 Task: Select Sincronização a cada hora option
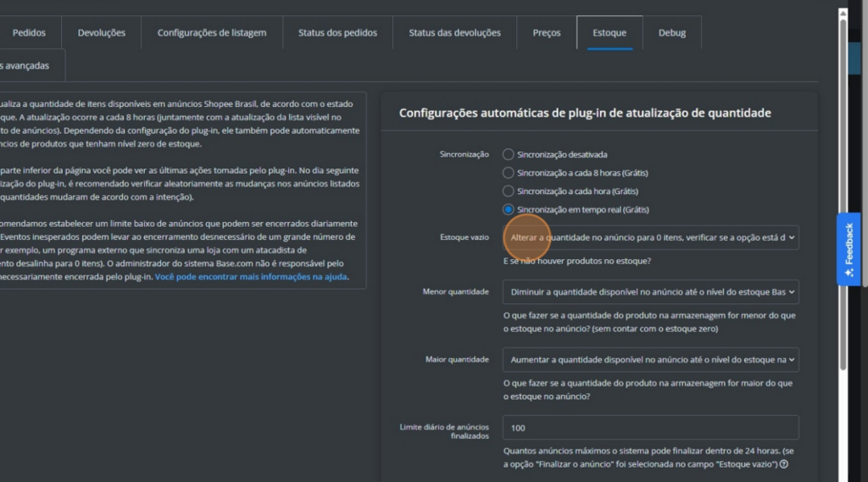coord(509,191)
